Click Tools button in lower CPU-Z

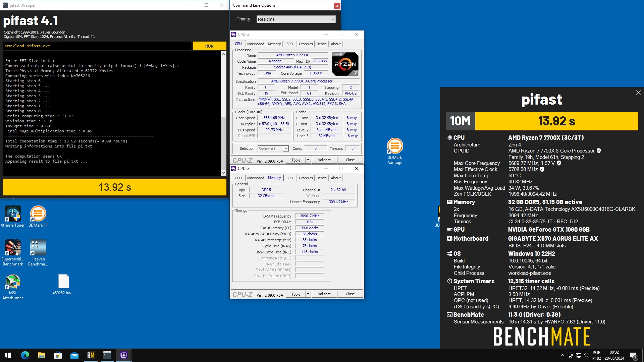click(x=296, y=294)
